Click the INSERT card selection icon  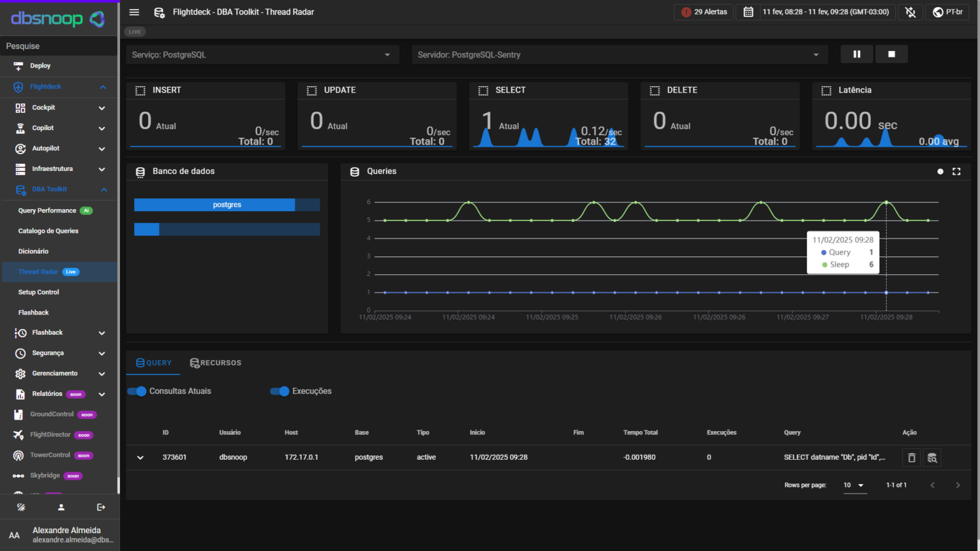[x=140, y=91]
